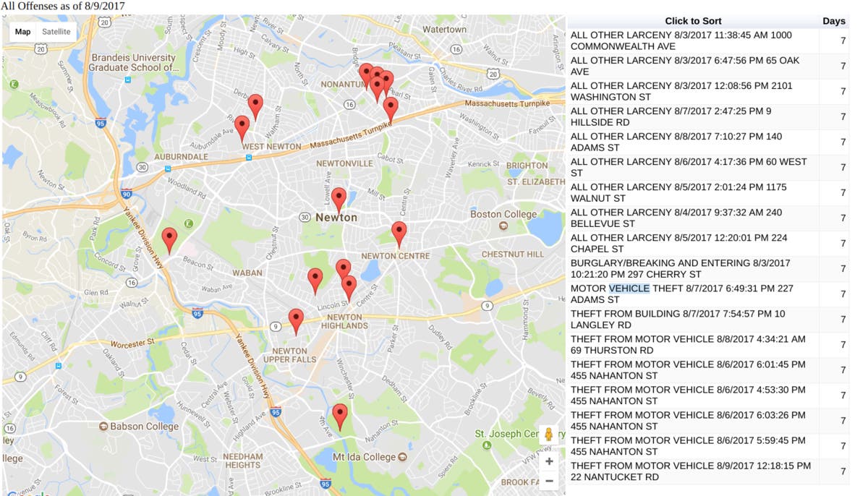Click the marker beside Newton Centre
Screen dimensions: 868x496
[x=399, y=234]
